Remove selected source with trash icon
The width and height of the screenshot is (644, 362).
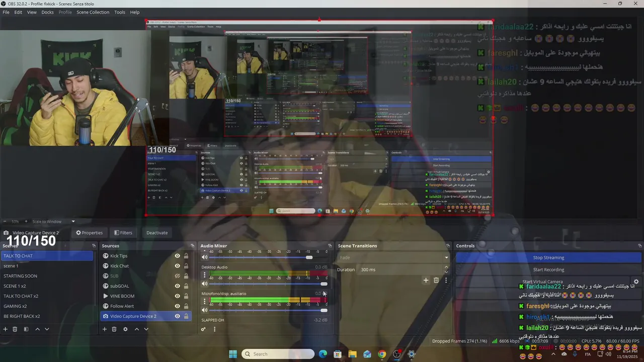[114, 329]
